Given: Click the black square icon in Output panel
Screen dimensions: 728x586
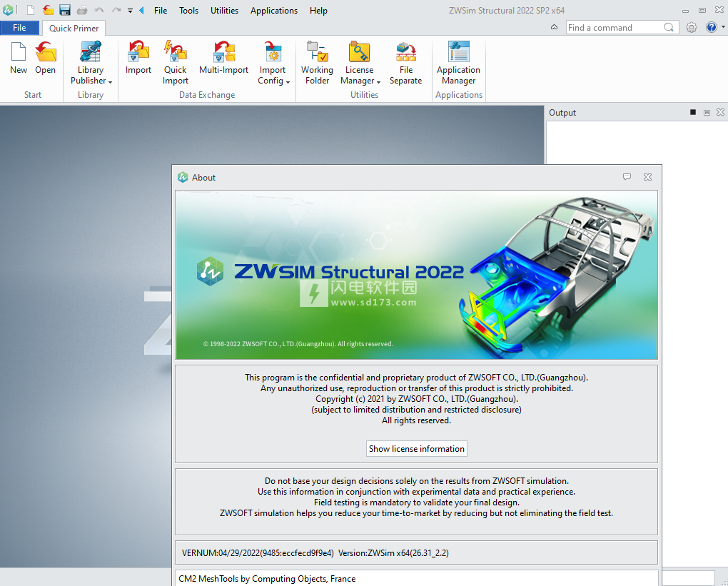Looking at the screenshot, I should [693, 112].
